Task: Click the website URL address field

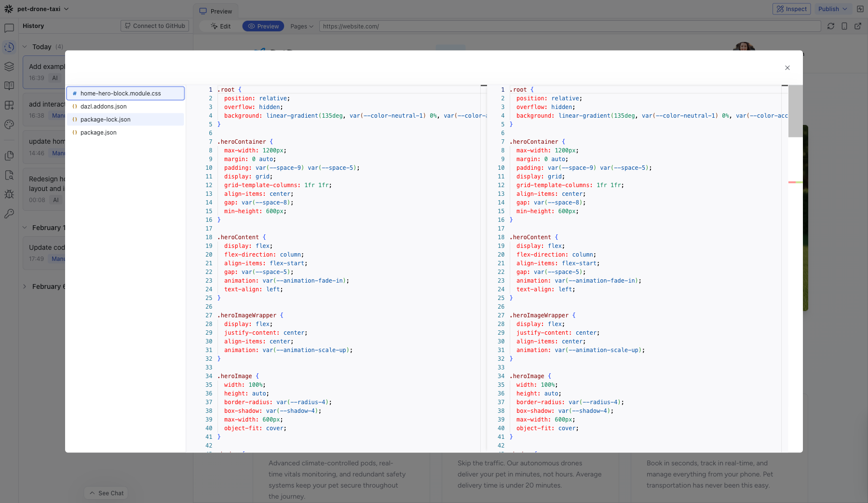Action: point(569,26)
